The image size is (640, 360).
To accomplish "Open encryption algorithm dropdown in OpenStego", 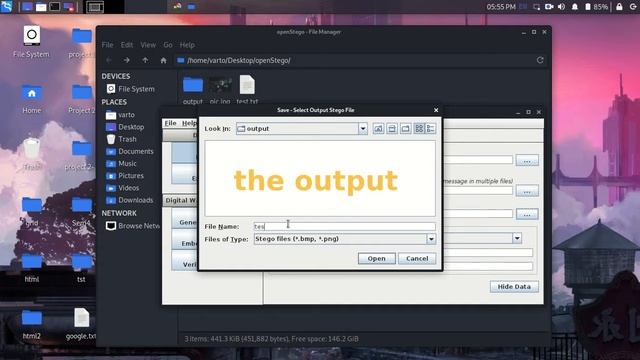I will 517,238.
